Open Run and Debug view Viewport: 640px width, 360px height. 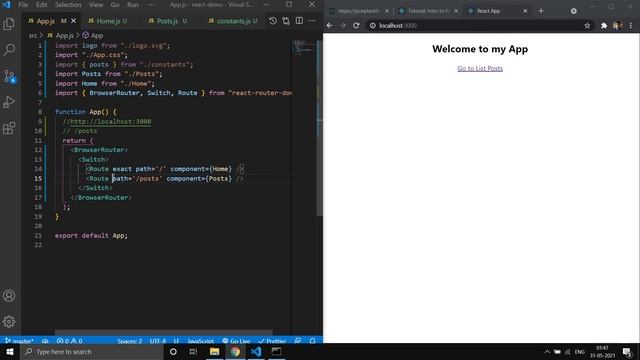(x=9, y=102)
